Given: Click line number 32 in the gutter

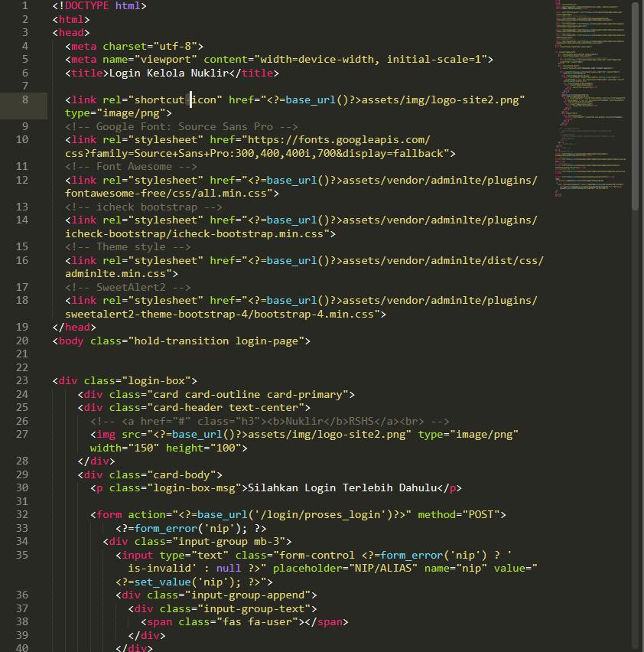Looking at the screenshot, I should [22, 515].
